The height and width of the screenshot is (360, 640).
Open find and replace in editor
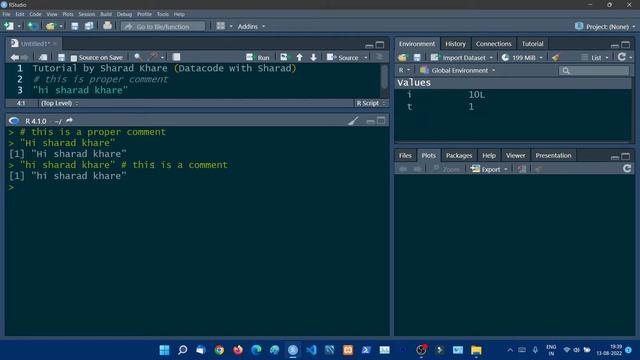(x=138, y=57)
